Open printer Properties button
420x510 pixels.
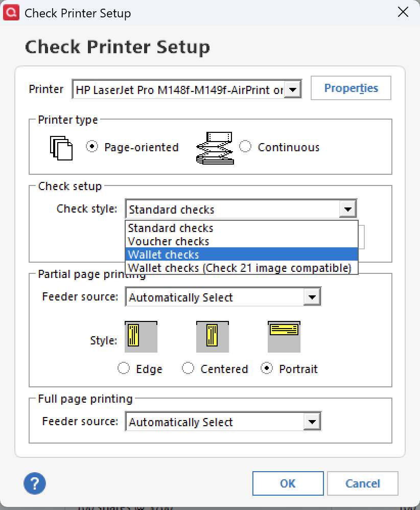351,88
